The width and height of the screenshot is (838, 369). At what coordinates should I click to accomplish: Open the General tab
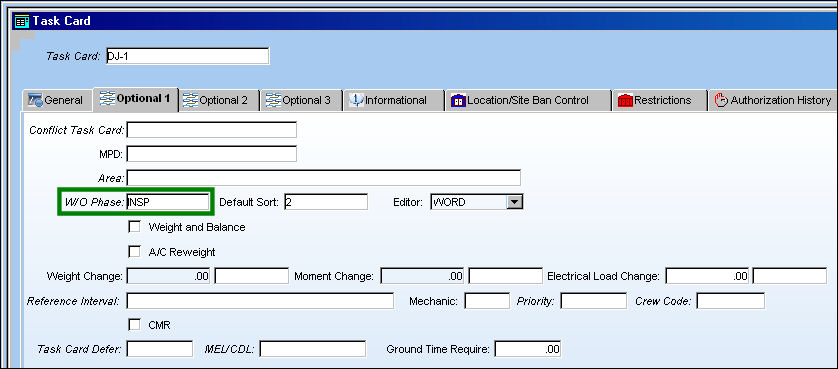[57, 100]
